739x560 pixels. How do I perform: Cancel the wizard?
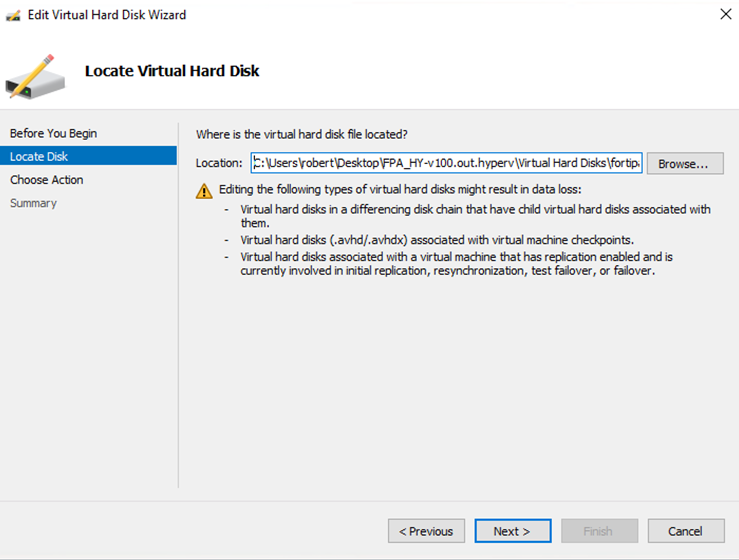coord(685,531)
